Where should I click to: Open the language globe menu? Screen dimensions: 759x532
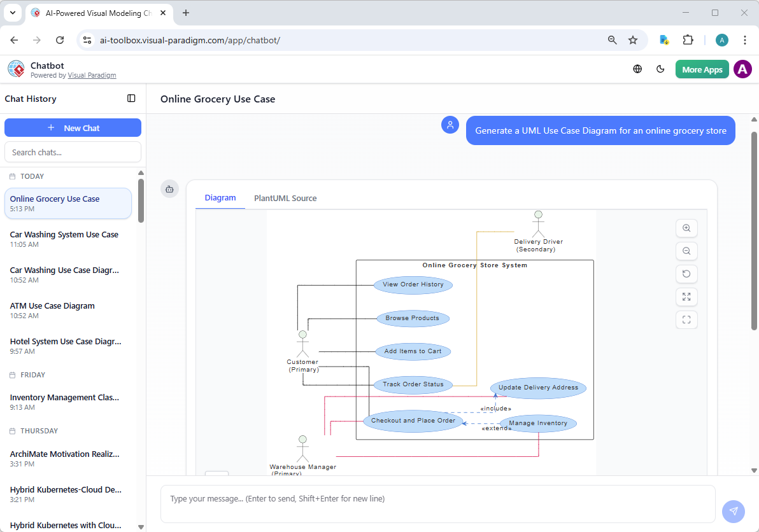[637, 69]
